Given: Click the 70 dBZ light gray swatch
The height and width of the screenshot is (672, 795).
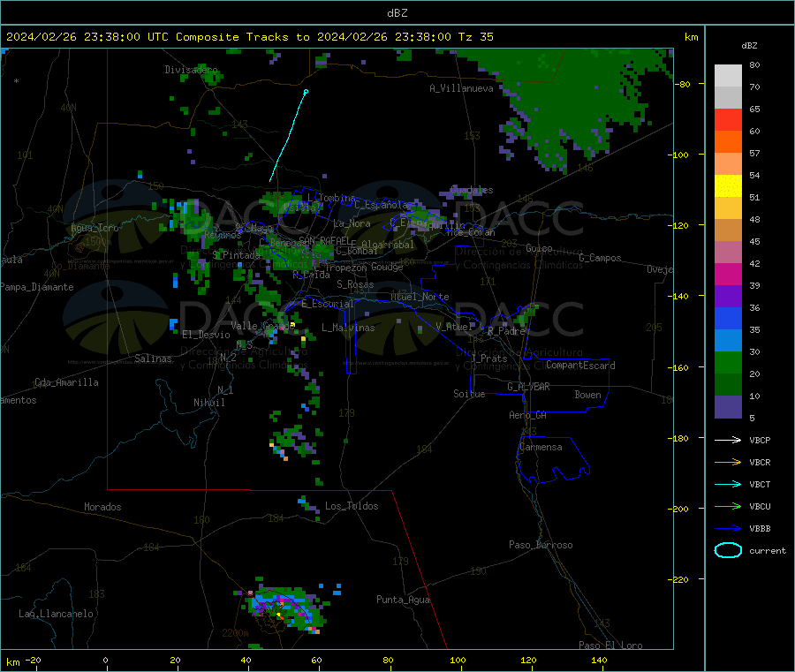Looking at the screenshot, I should pyautogui.click(x=728, y=76).
